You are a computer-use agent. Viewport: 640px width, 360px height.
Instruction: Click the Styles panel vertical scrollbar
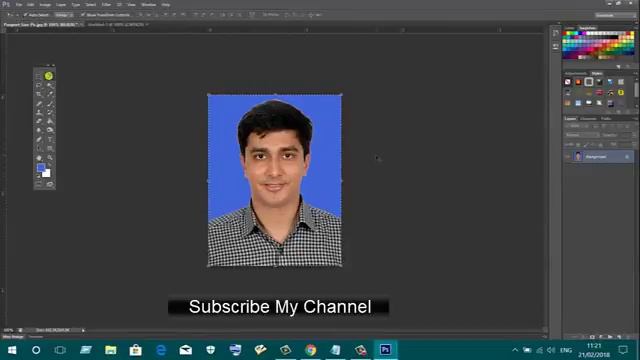pos(636,90)
